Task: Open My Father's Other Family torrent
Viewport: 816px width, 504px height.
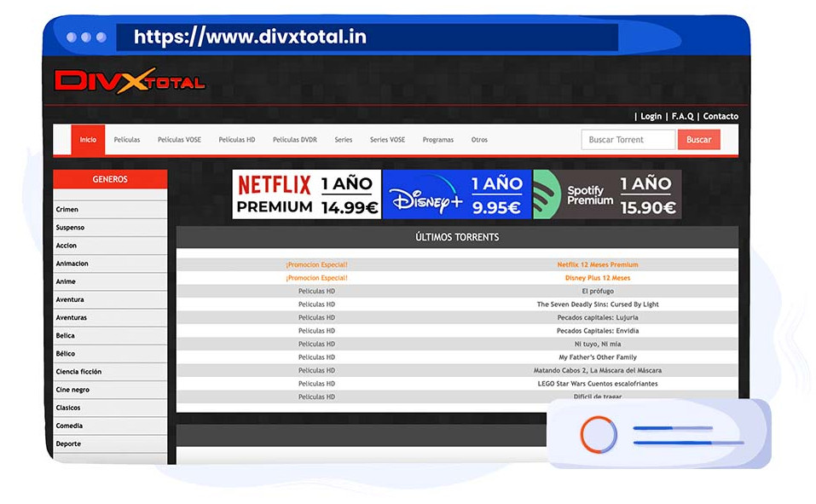Action: [x=598, y=357]
